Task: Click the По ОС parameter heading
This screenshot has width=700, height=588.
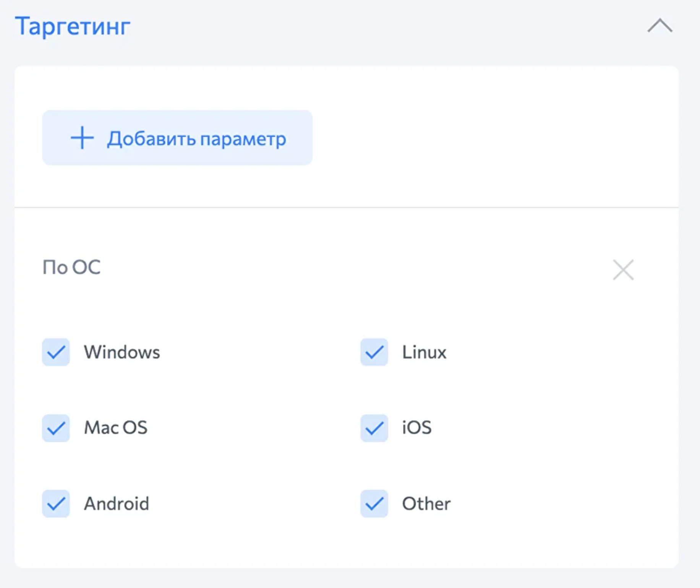Action: pyautogui.click(x=71, y=267)
